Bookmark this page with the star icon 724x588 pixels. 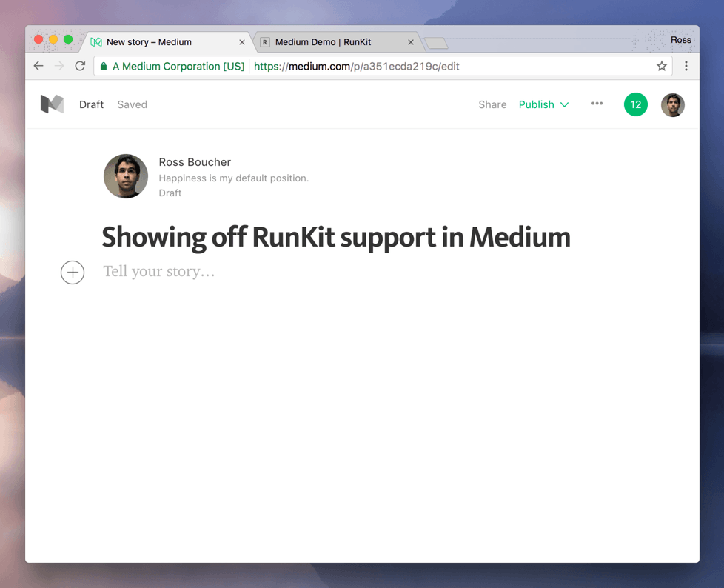click(662, 66)
